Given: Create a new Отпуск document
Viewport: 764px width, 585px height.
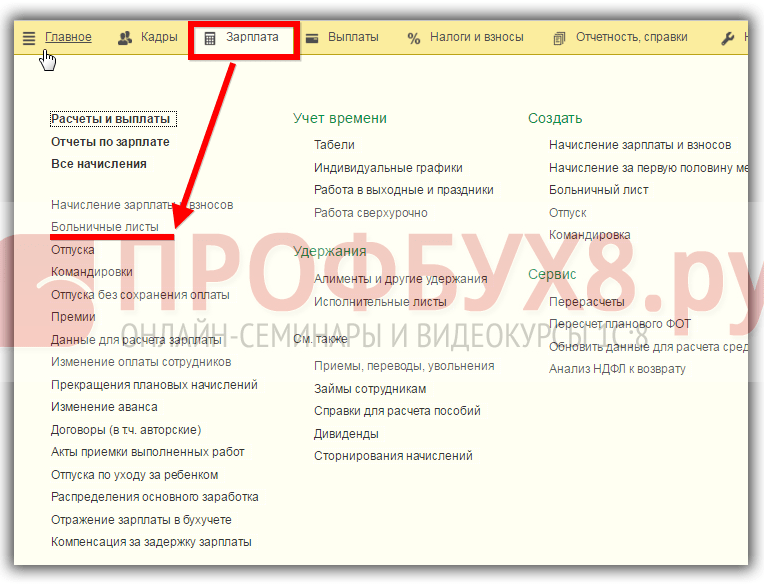Looking at the screenshot, I should 567,213.
